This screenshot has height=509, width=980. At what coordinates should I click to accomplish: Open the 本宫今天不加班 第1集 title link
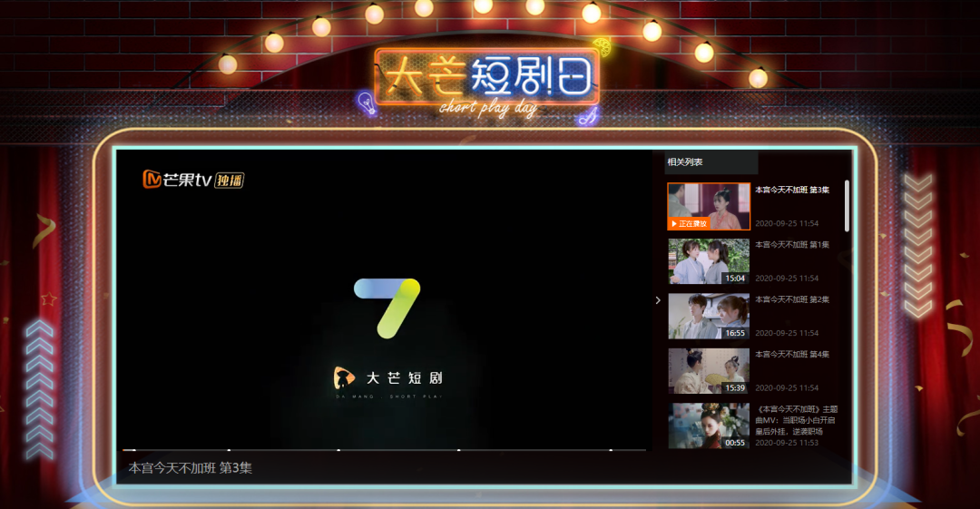pyautogui.click(x=792, y=245)
